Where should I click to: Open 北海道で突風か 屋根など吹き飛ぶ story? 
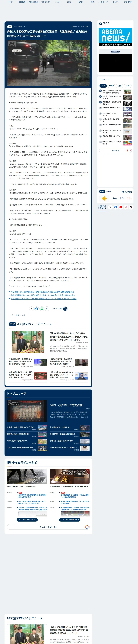[x=27, y=428]
